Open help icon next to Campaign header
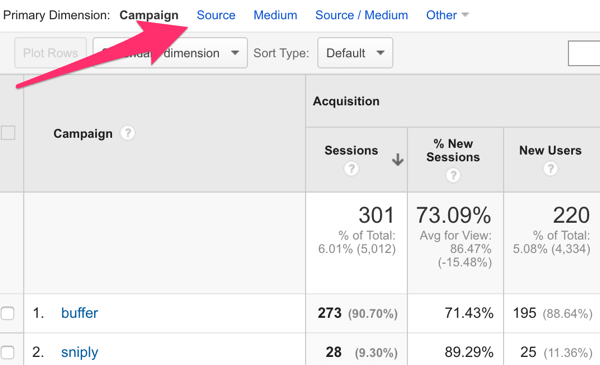The height and width of the screenshot is (365, 600). coord(128,133)
